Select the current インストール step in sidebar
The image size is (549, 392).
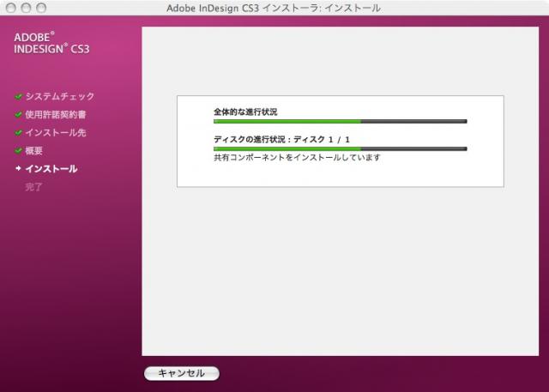[x=51, y=169]
